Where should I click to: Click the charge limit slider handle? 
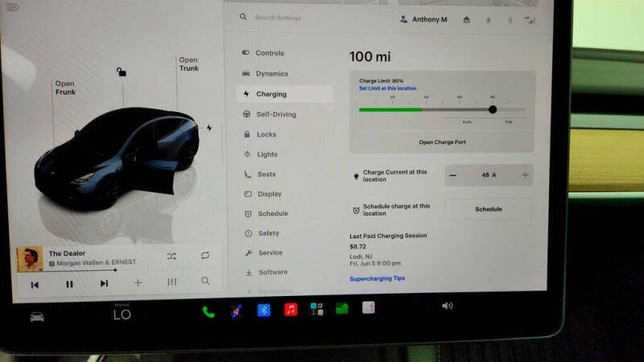(493, 109)
